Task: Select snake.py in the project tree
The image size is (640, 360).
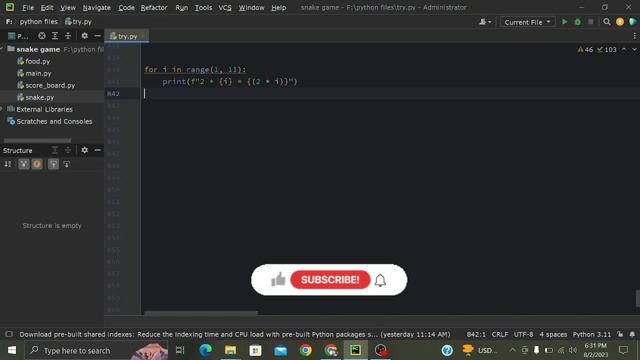Action: click(x=36, y=97)
